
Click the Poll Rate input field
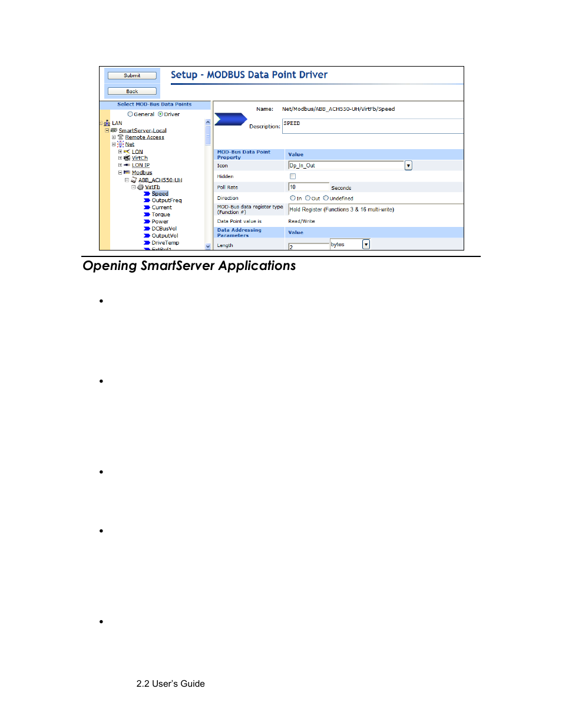[x=309, y=187]
